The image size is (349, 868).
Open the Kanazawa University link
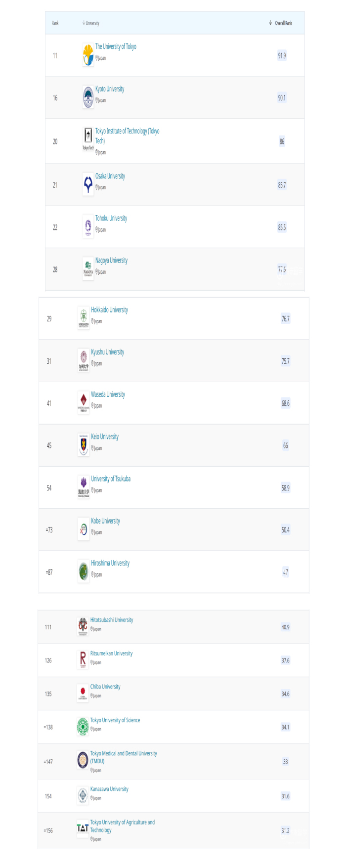click(x=109, y=789)
